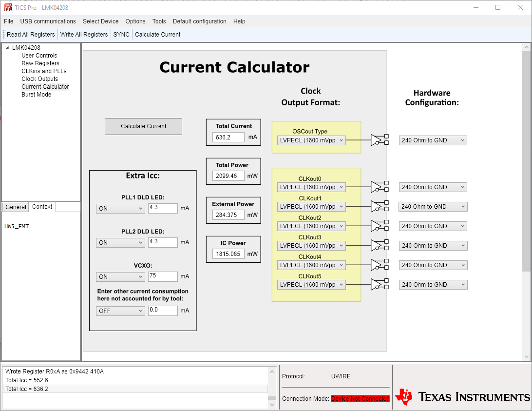Click the IC Power value field
The image size is (532, 411).
pyautogui.click(x=228, y=254)
